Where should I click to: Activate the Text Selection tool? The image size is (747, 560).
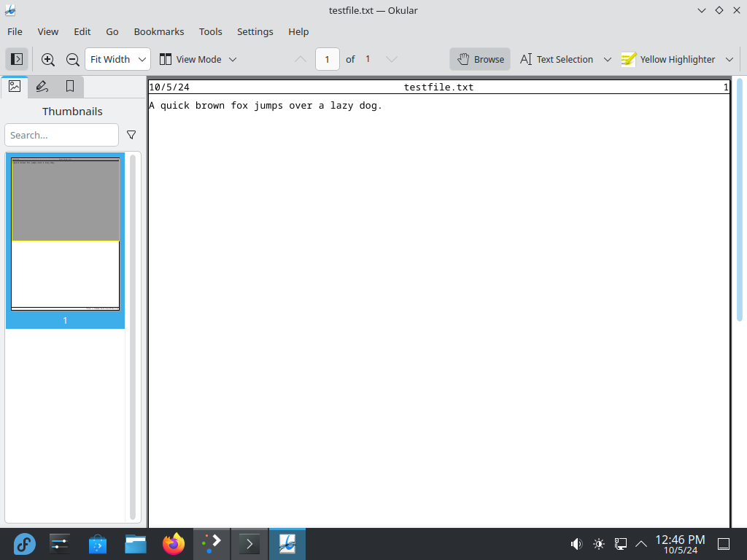tap(557, 59)
